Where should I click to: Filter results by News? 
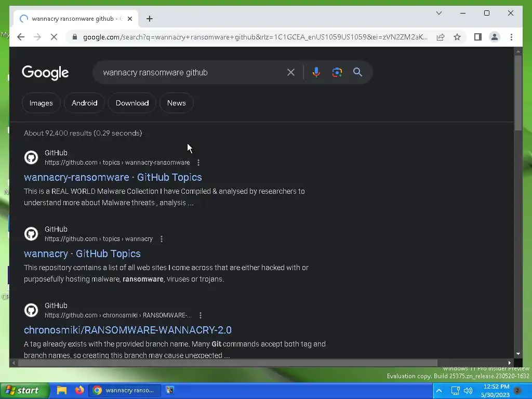click(177, 103)
